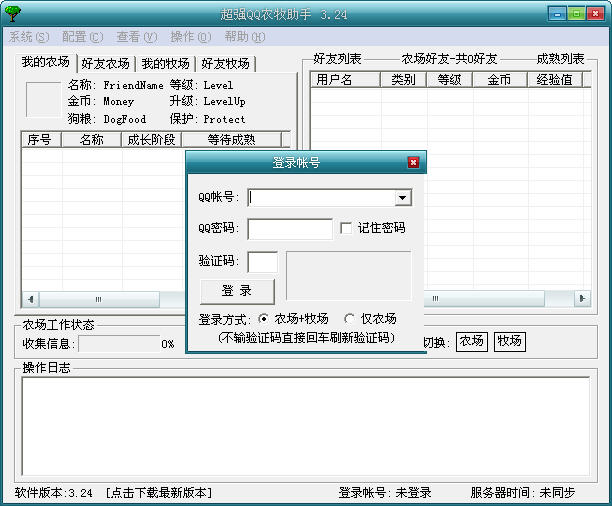Click the 农场 switch button
The image size is (612, 506).
click(472, 342)
